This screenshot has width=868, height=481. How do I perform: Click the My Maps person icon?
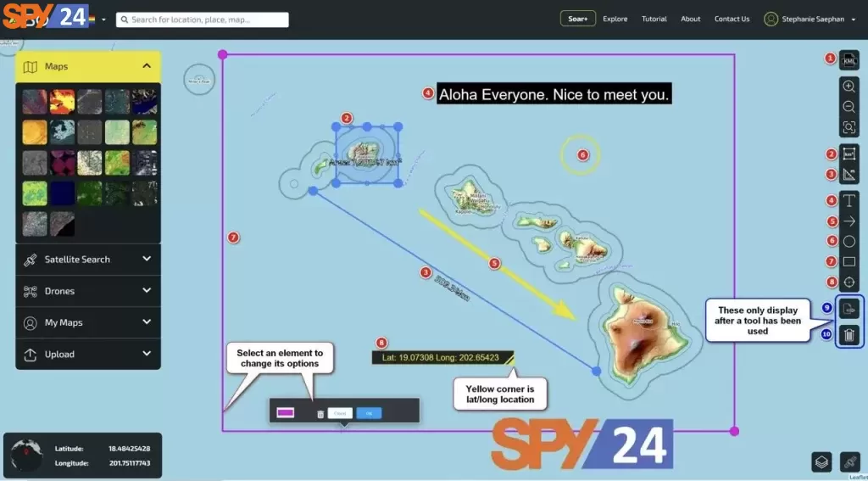point(31,322)
